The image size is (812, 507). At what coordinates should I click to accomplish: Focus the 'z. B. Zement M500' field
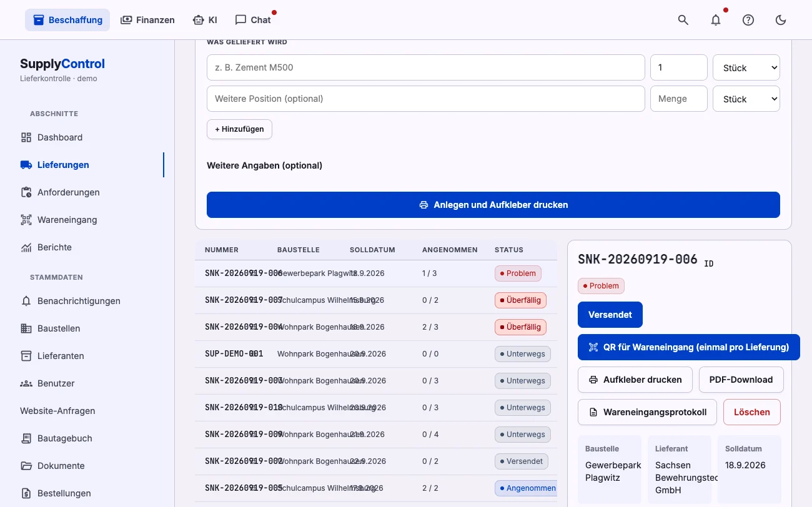426,67
